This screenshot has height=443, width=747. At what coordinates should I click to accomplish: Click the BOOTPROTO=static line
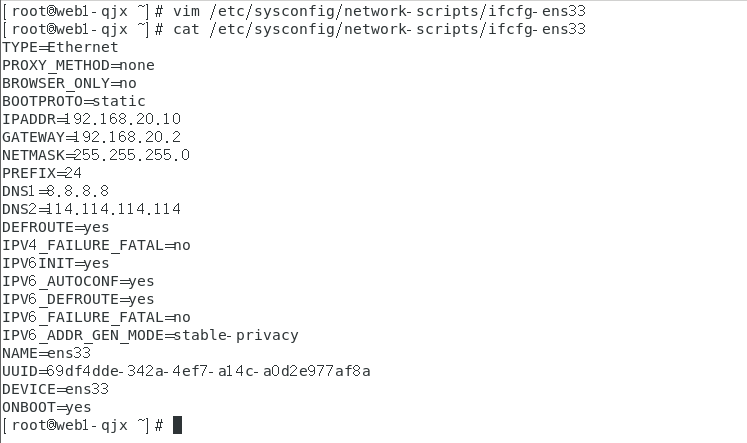(x=74, y=101)
